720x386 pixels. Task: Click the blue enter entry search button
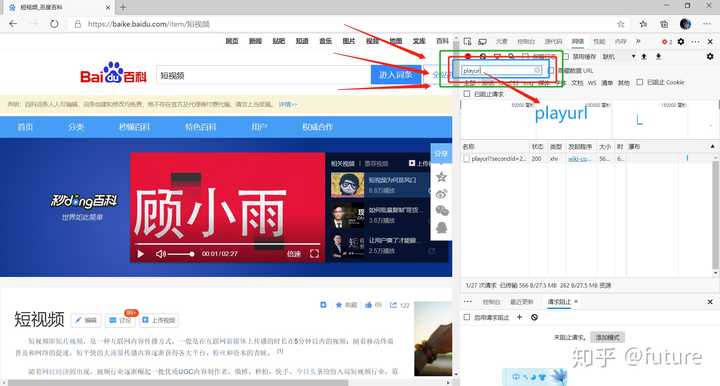396,75
